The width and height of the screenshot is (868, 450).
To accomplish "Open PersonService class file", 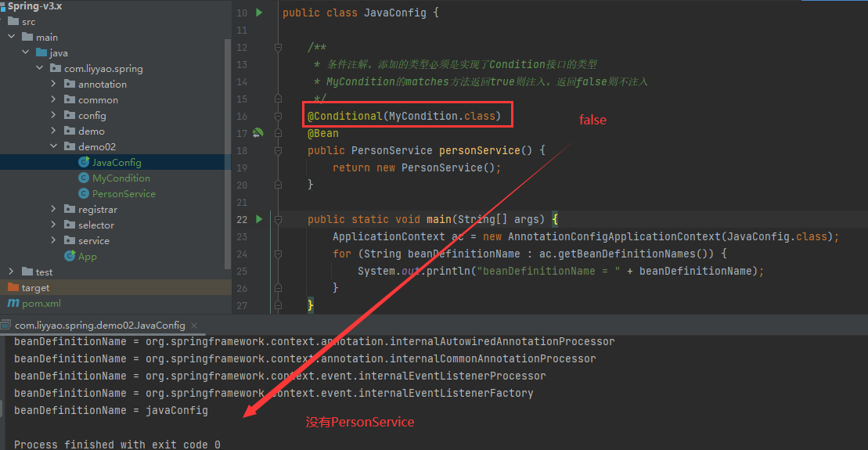I will click(124, 194).
